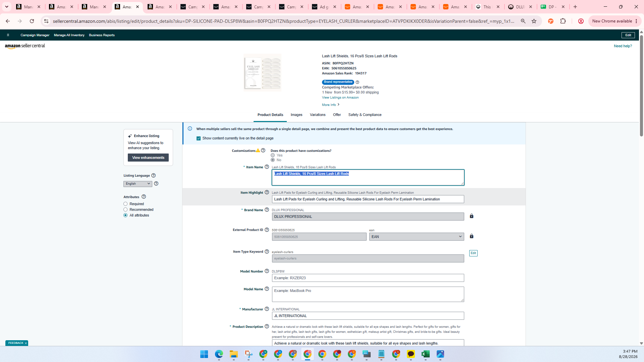Expand More Info under product summary
Screen dimensions: 644x362
(x=330, y=105)
